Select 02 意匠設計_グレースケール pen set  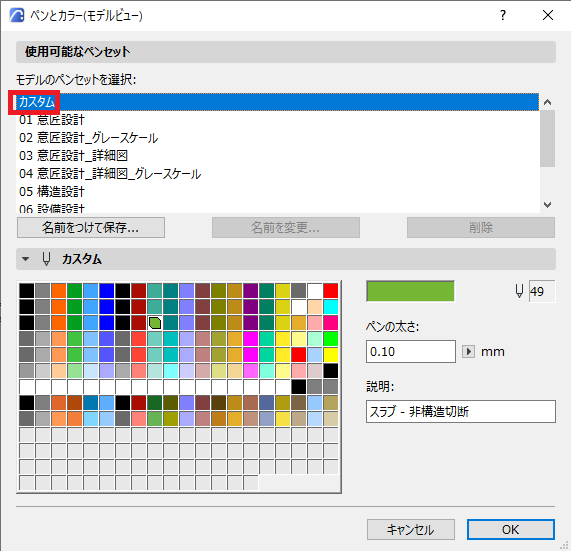tap(277, 138)
